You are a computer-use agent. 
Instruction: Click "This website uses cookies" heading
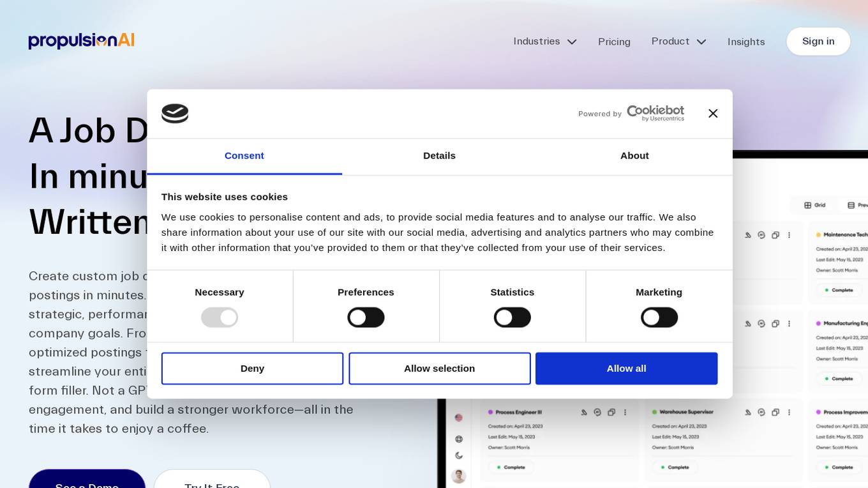pos(225,197)
